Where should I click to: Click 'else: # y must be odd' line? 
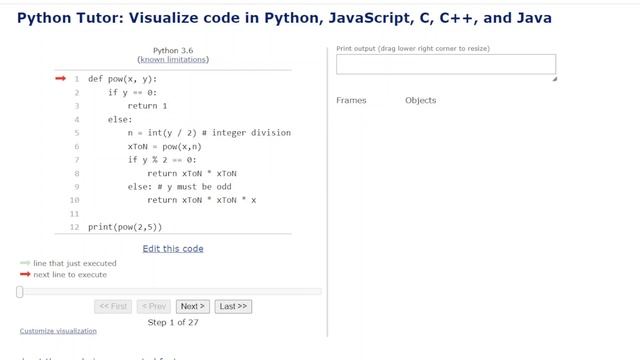[x=180, y=187]
